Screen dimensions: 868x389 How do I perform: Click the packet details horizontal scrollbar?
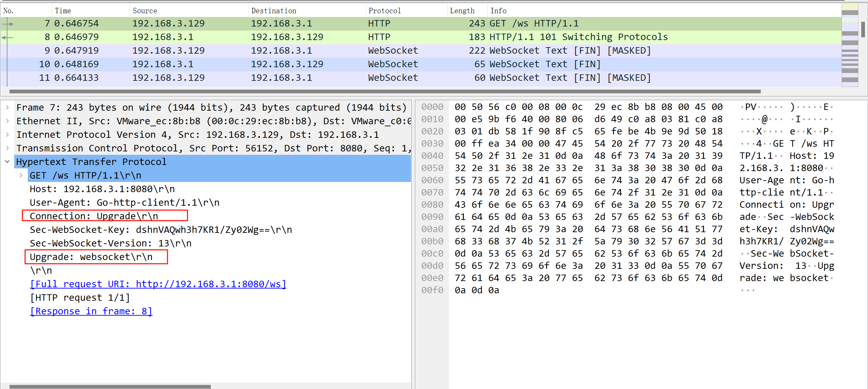click(110, 387)
